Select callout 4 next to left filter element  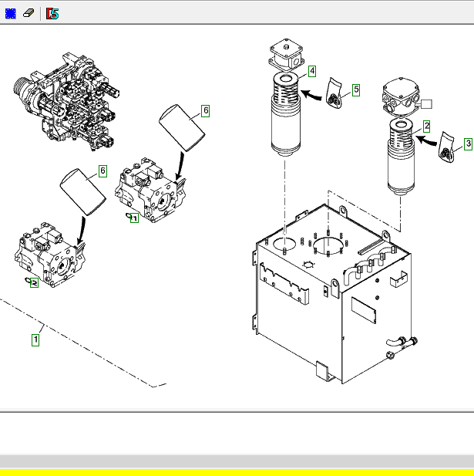tap(311, 71)
